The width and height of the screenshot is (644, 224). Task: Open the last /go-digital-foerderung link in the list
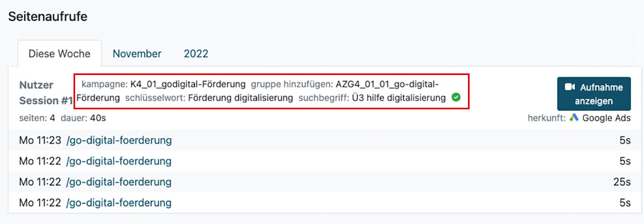(119, 203)
